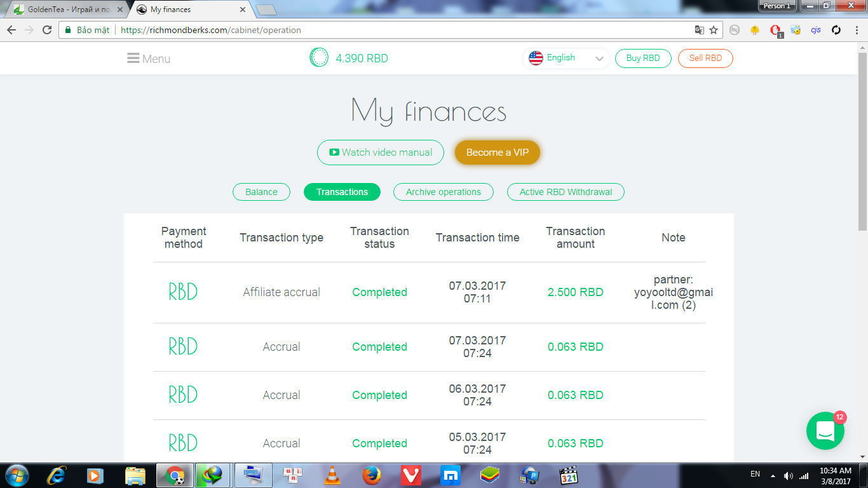Open Maxthon browser from taskbar
The height and width of the screenshot is (488, 868).
tap(450, 475)
